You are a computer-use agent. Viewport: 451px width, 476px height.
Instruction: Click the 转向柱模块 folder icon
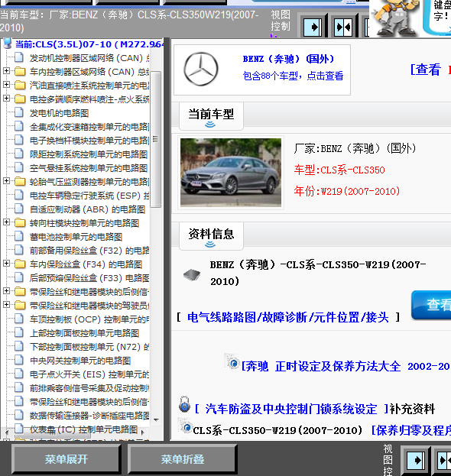pos(20,222)
